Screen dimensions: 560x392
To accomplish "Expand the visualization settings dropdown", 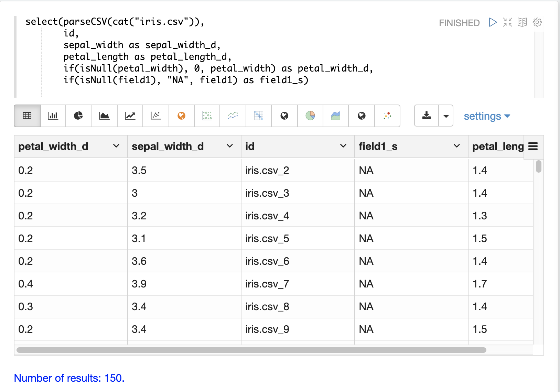I will click(x=487, y=116).
